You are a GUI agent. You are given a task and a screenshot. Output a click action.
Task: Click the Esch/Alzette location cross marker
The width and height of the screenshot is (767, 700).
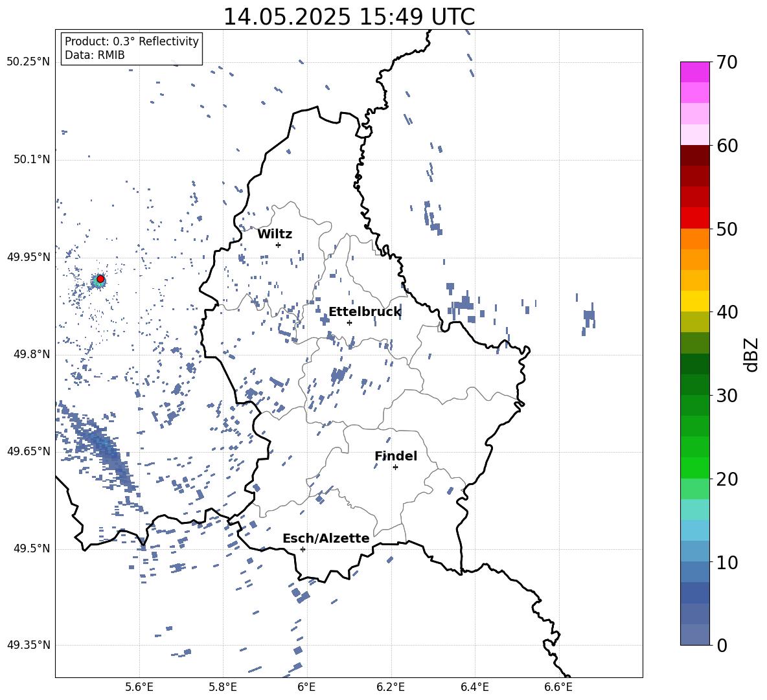(303, 549)
